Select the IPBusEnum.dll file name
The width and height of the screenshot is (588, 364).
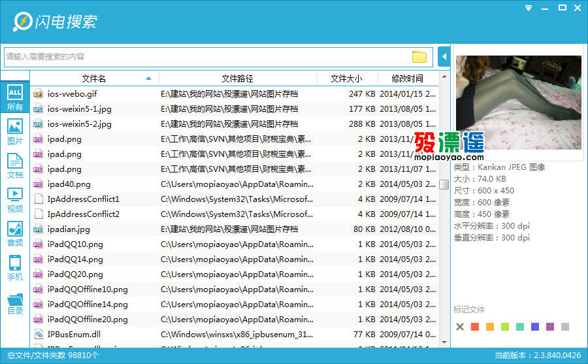(74, 334)
